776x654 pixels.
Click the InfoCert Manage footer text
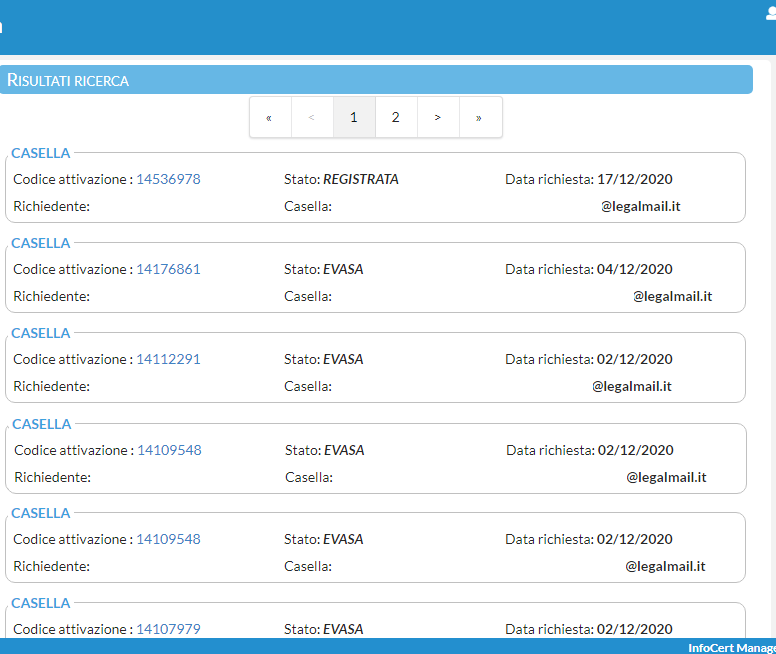[x=731, y=648]
